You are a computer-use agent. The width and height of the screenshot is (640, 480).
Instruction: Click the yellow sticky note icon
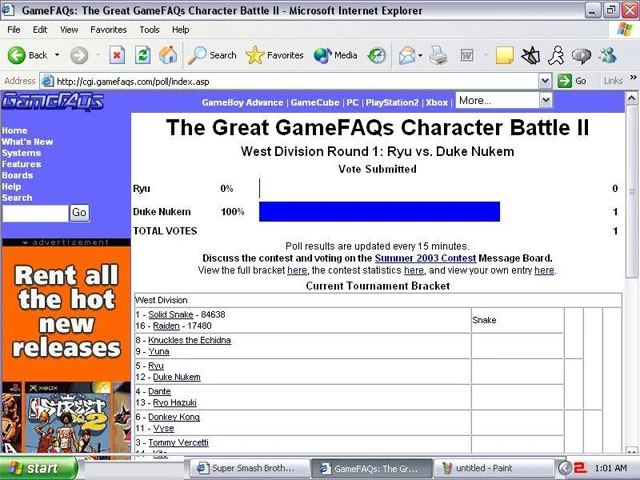pos(504,55)
